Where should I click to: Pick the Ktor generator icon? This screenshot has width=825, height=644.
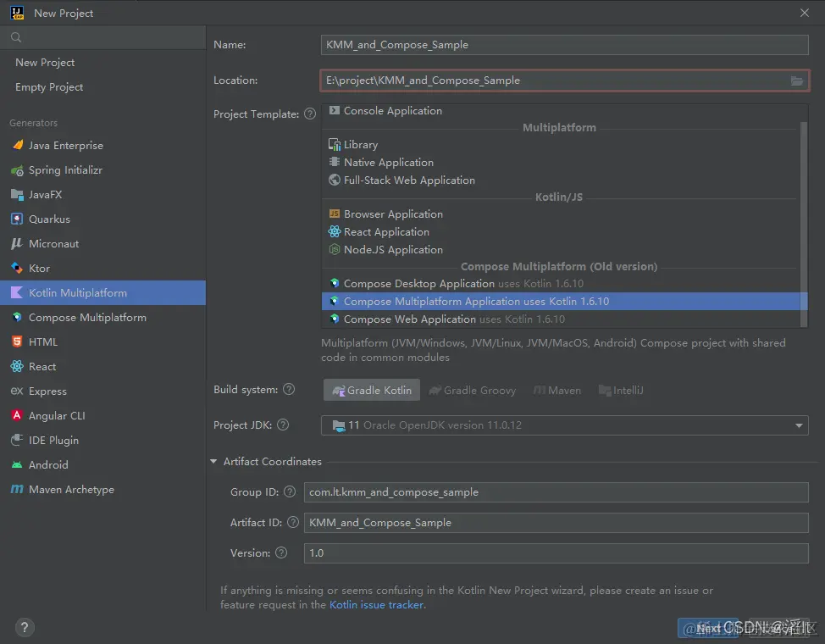coord(17,268)
